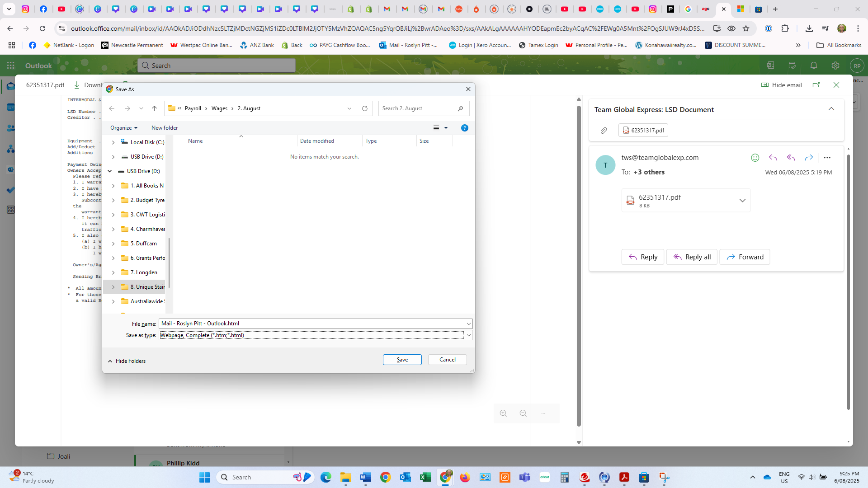Click the emoji reaction icon on email
The image size is (868, 488).
tap(755, 158)
